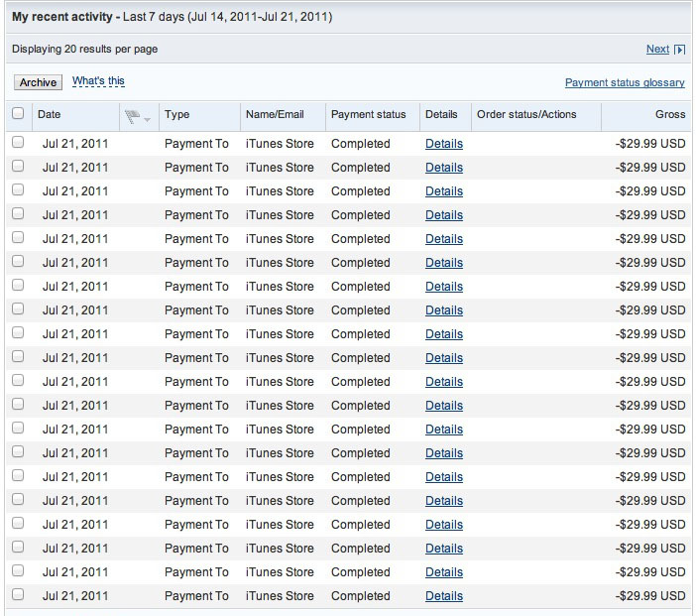Click the Order status/Actions column header
696x616 pixels.
click(x=526, y=115)
